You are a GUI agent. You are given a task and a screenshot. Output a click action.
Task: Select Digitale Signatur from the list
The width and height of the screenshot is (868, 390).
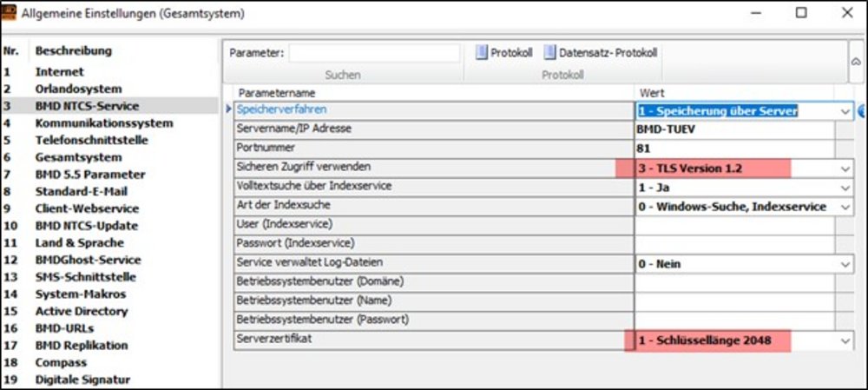pyautogui.click(x=82, y=380)
